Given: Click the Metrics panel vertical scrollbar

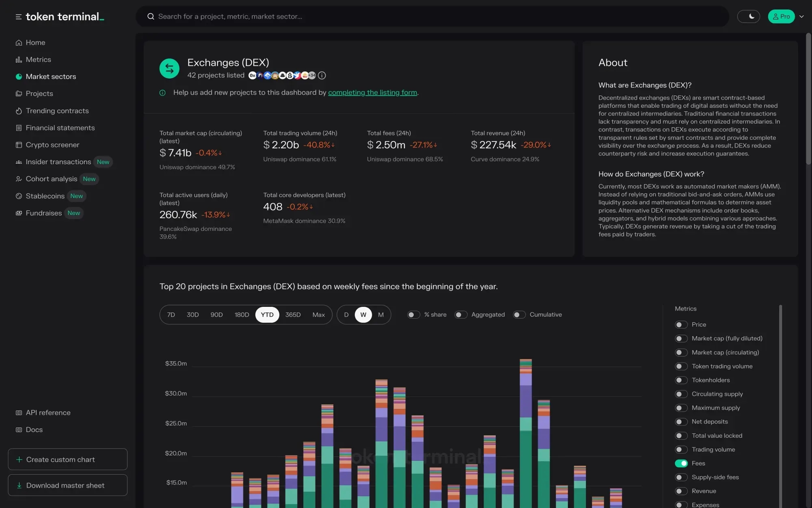Looking at the screenshot, I should pos(780,406).
